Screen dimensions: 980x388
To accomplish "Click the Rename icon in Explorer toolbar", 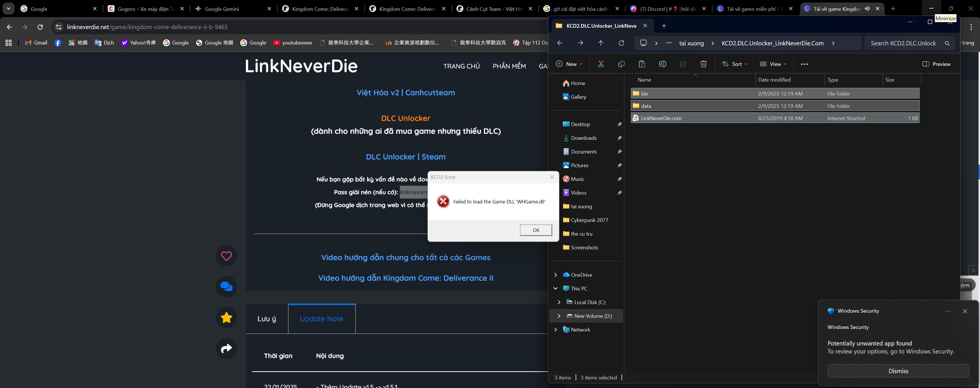I will 662,64.
